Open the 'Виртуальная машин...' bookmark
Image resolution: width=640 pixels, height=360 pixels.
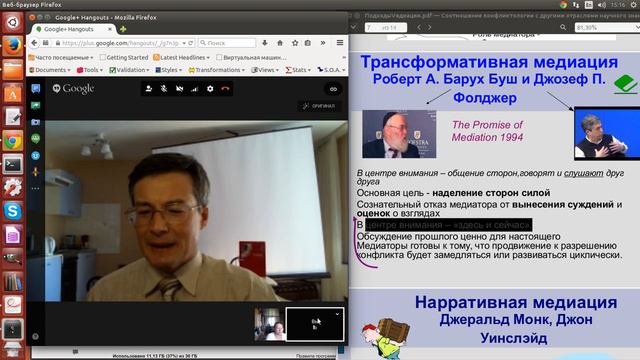pyautogui.click(x=251, y=58)
